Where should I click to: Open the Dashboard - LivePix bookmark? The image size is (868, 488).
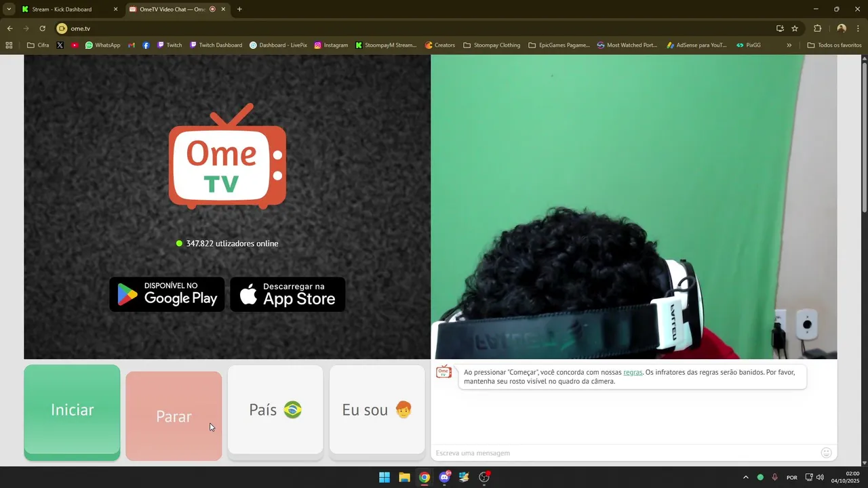click(x=278, y=45)
